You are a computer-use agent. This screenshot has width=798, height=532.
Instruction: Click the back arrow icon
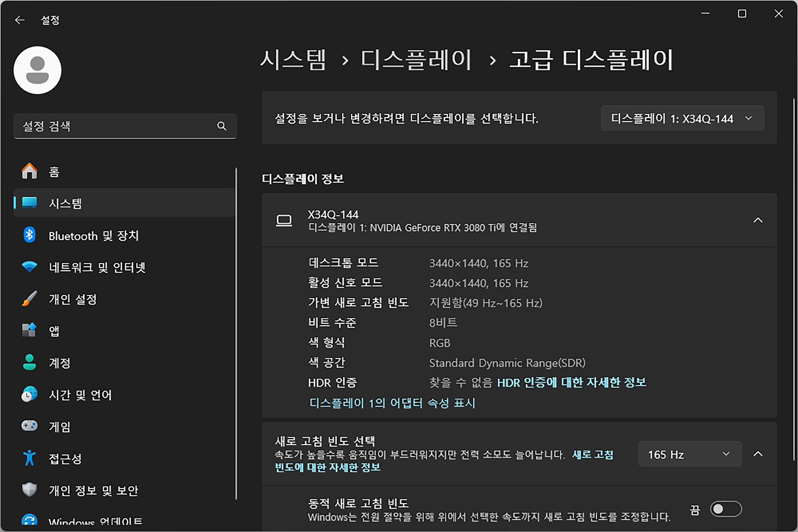click(20, 20)
